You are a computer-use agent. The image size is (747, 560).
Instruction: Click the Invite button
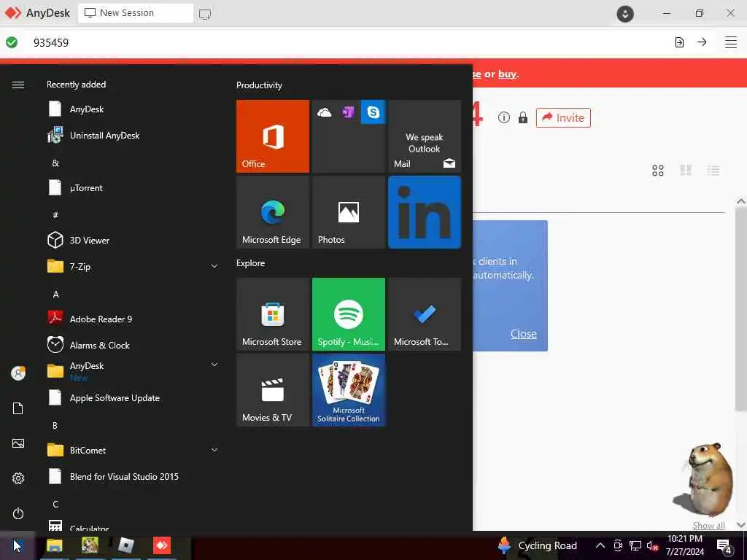point(563,117)
